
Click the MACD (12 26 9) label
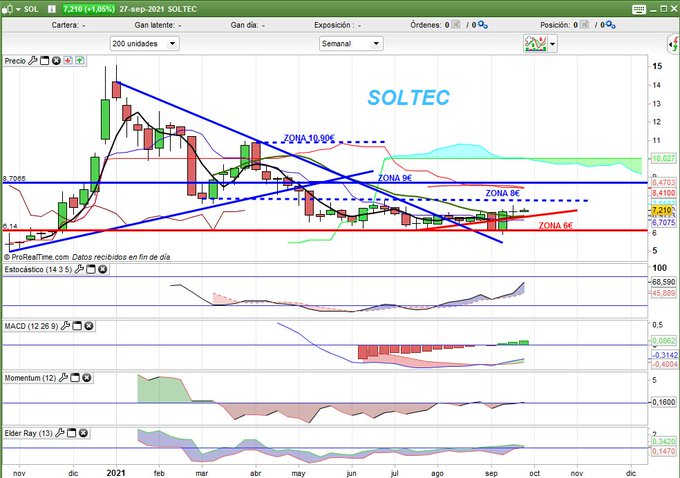[x=31, y=326]
